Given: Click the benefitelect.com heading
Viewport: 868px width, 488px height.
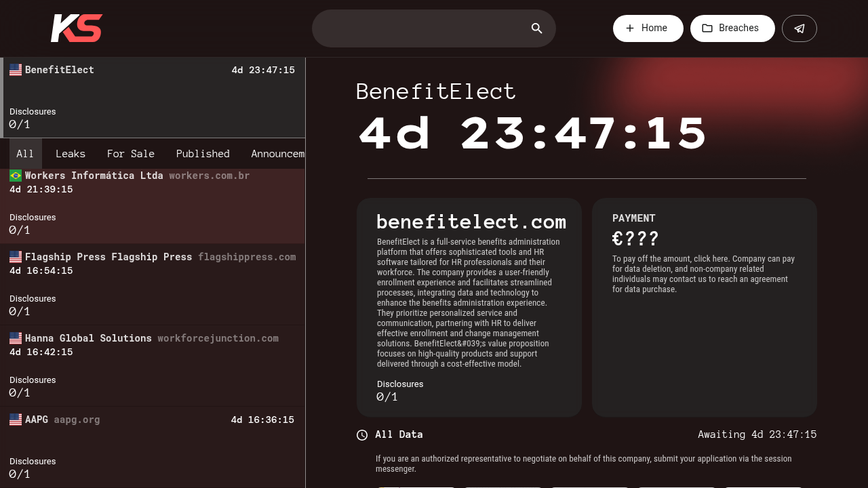Looking at the screenshot, I should click(471, 222).
